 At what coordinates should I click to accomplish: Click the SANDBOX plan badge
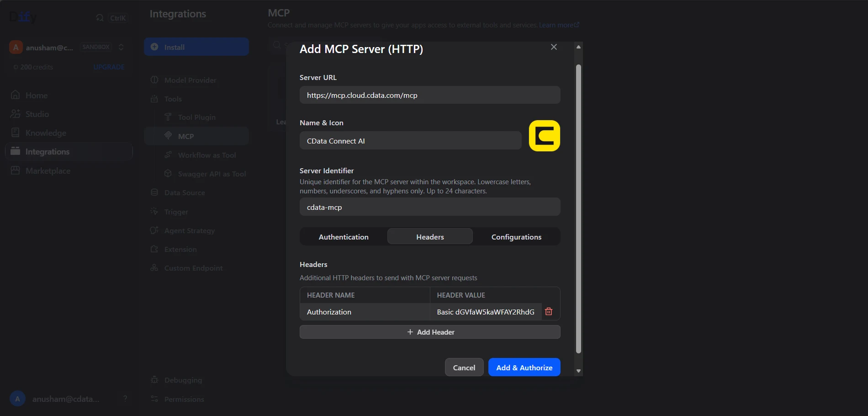point(96,47)
